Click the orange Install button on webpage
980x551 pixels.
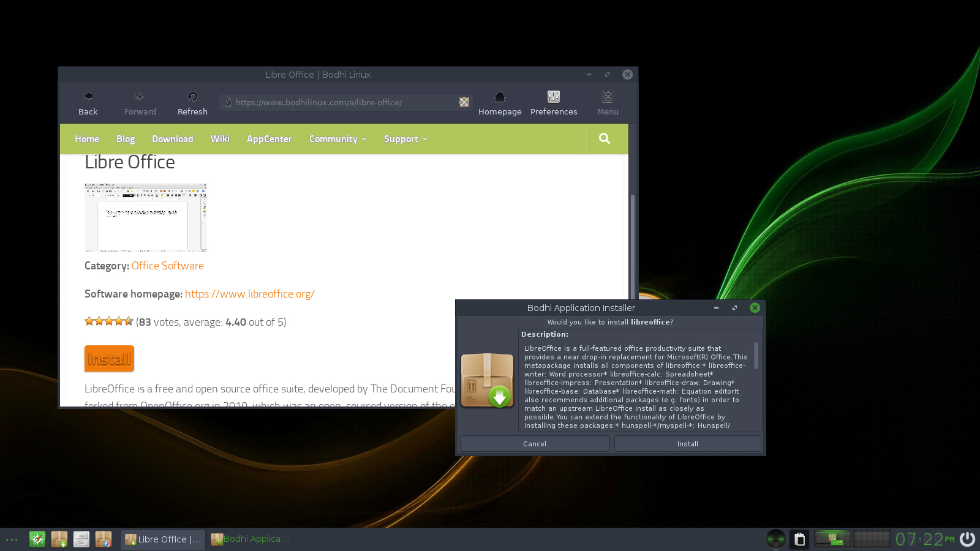pos(109,359)
